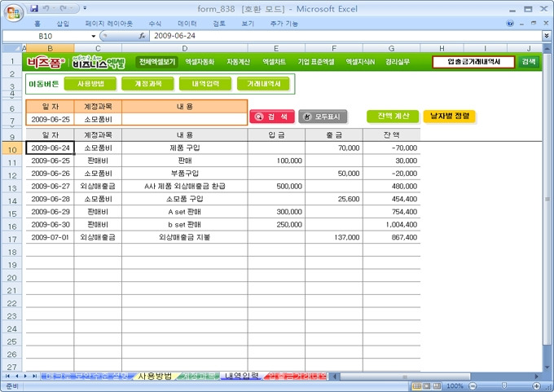Open the 보기 ribbon tab
554x392 pixels.
click(248, 24)
